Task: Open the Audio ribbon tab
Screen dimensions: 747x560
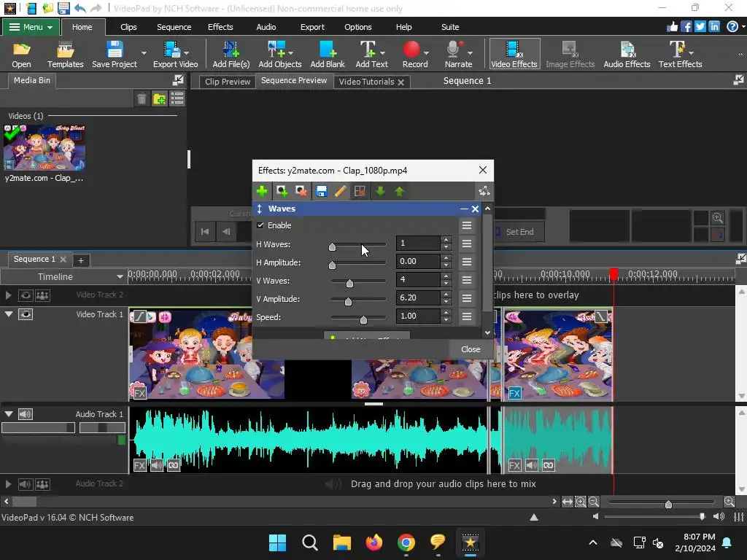Action: tap(266, 27)
